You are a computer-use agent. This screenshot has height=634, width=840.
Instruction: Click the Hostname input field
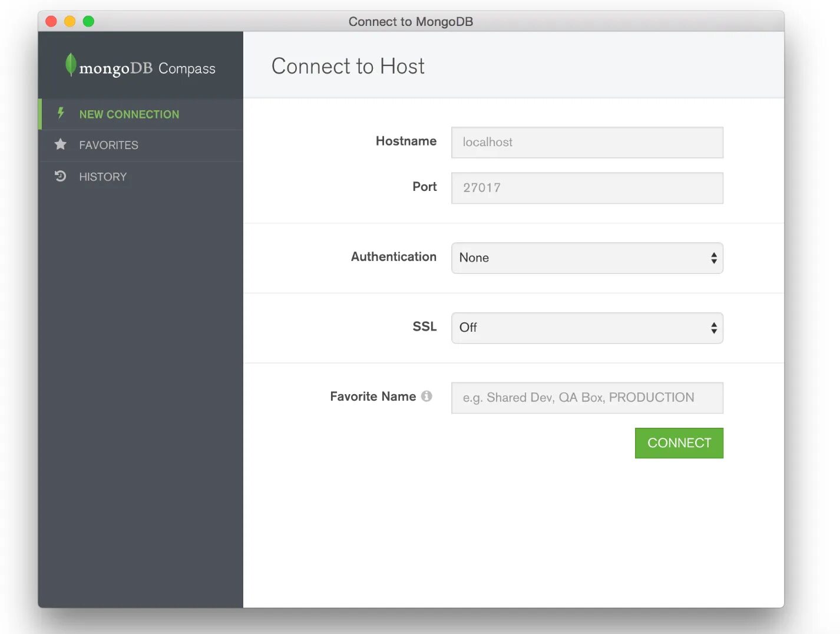pyautogui.click(x=587, y=143)
